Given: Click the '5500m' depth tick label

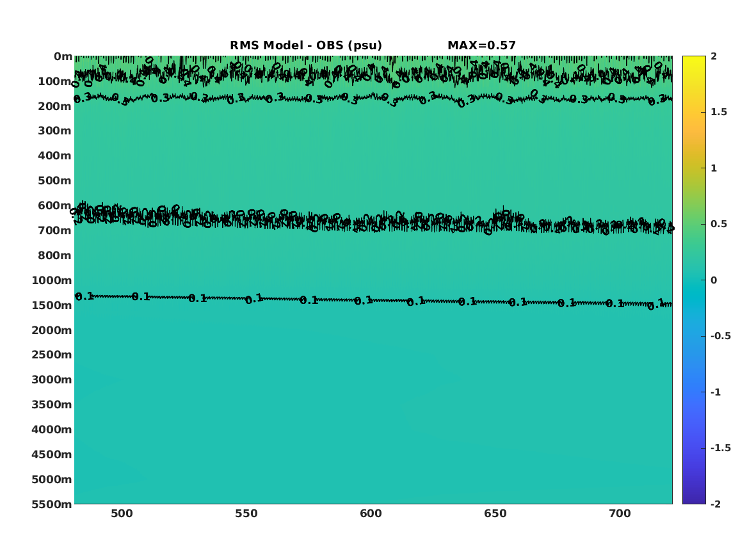Looking at the screenshot, I should click(52, 504).
